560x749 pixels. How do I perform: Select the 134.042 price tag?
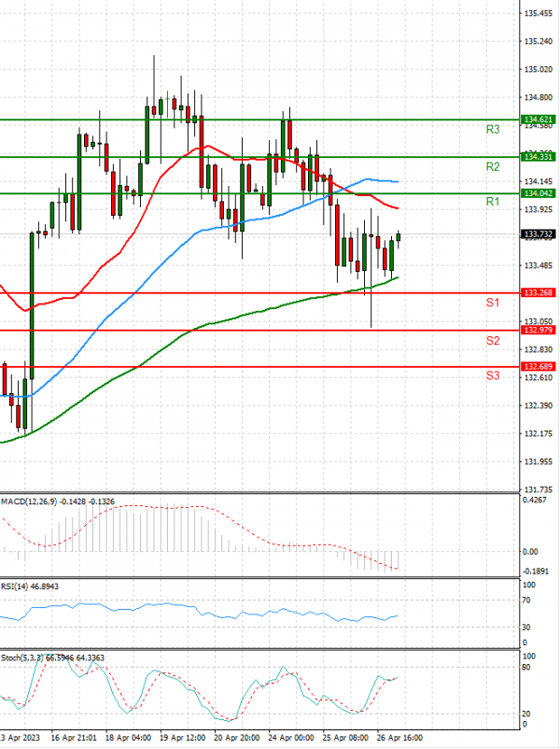point(537,192)
